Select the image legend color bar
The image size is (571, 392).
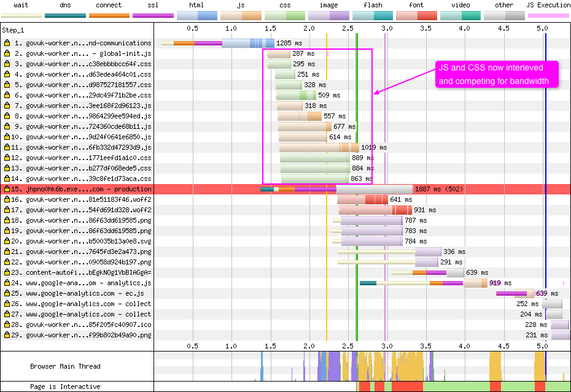[328, 16]
